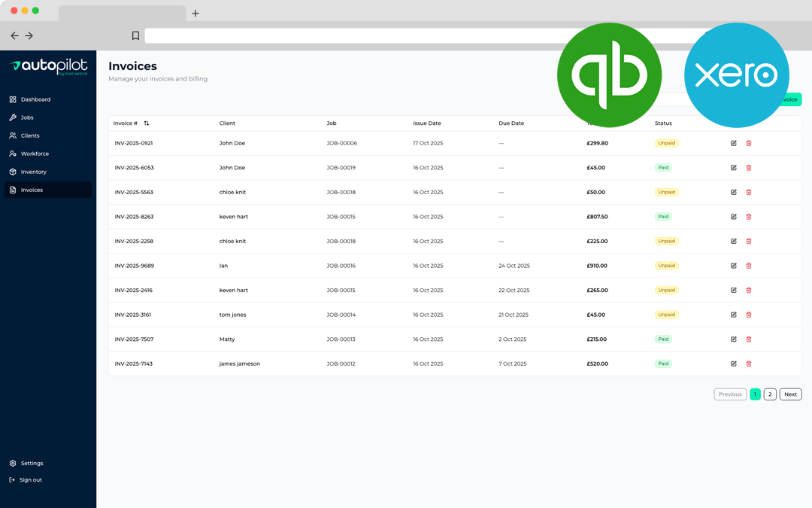This screenshot has height=508, width=812.
Task: Open Clients via the people icon
Action: (13, 135)
